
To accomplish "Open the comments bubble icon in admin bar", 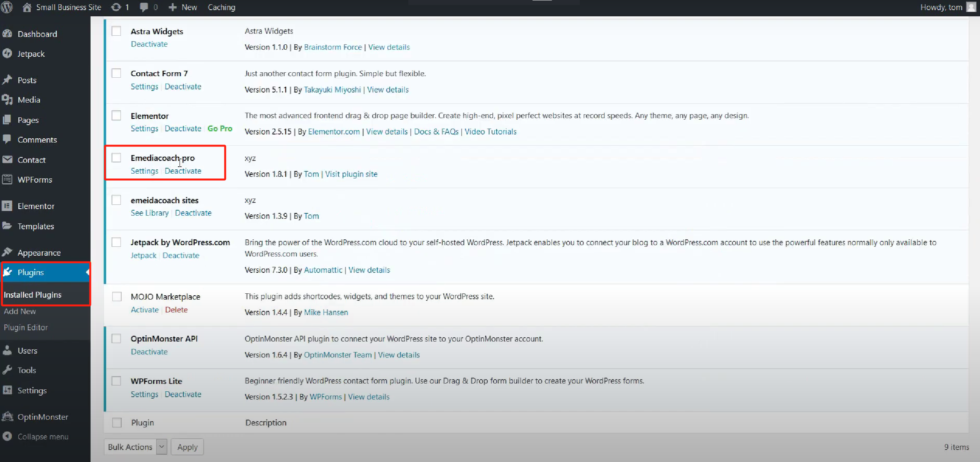I will pos(144,7).
